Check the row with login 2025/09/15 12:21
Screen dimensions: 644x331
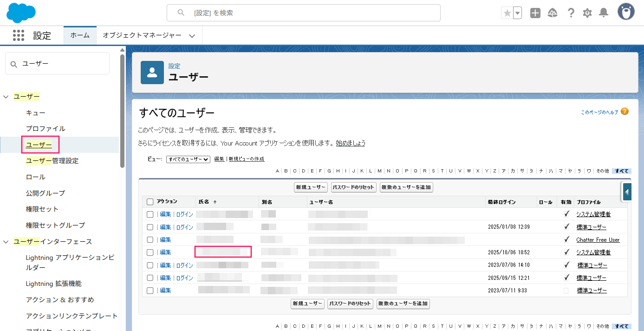(150, 278)
